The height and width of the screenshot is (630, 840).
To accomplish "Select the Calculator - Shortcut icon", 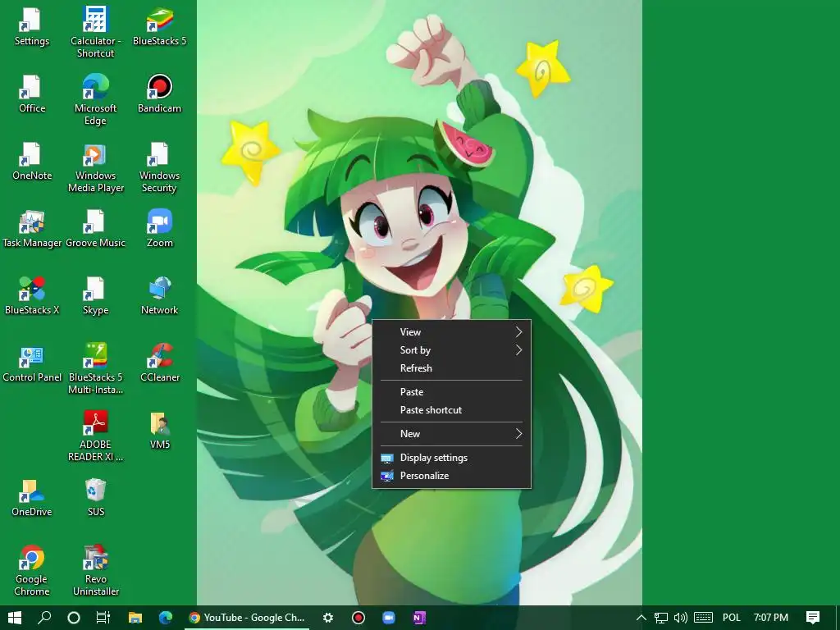I will click(x=95, y=32).
